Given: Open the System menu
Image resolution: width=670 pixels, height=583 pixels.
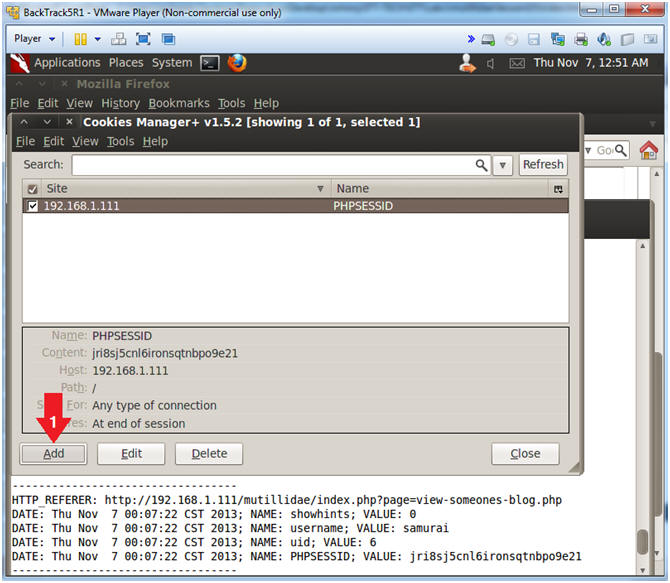Looking at the screenshot, I should (172, 63).
